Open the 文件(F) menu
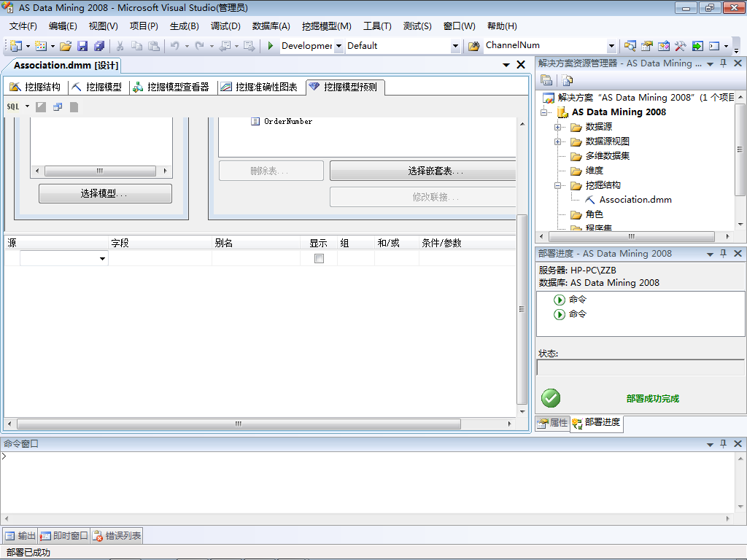 (x=23, y=26)
